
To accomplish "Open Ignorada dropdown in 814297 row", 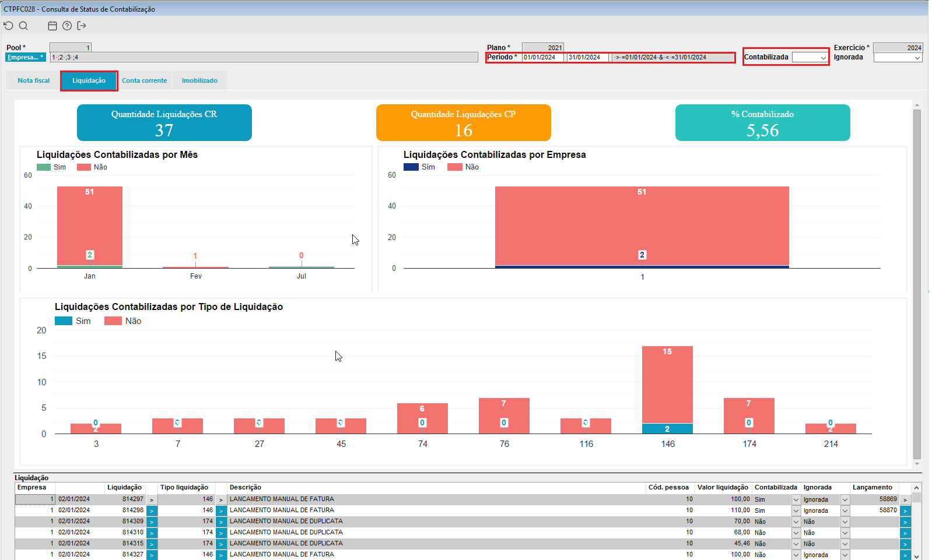I will coord(845,499).
